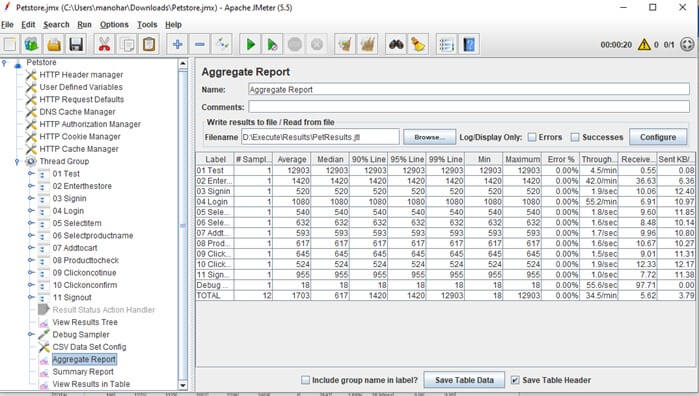Select Summary Report in tree

tap(83, 371)
